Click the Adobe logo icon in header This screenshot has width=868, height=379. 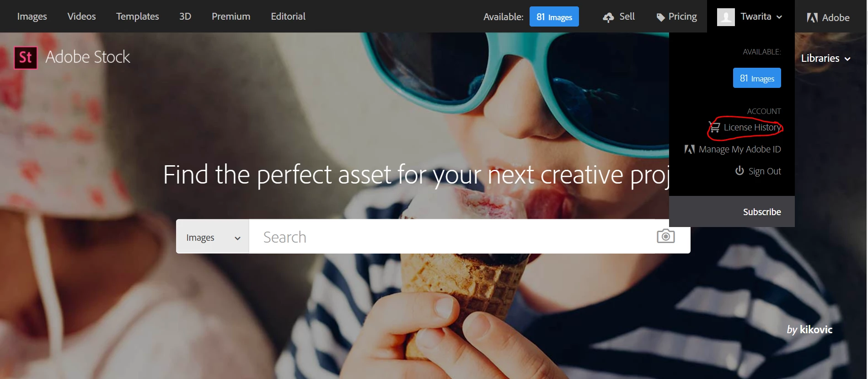click(812, 17)
